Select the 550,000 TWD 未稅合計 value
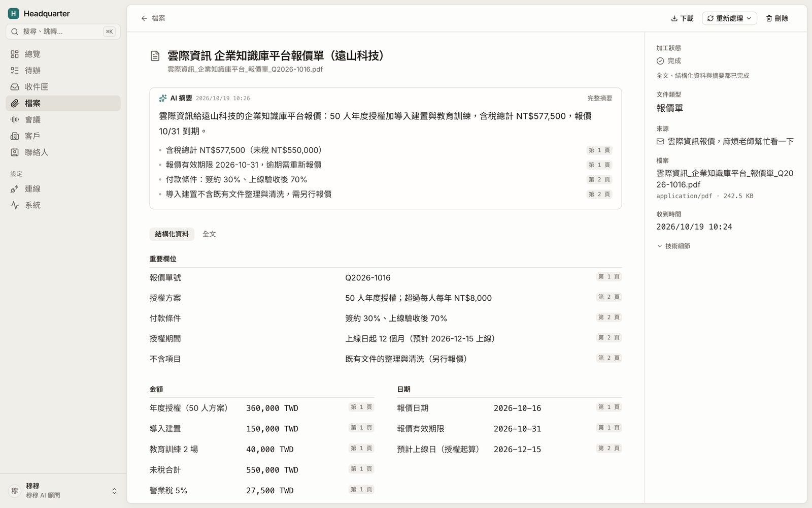 point(272,470)
